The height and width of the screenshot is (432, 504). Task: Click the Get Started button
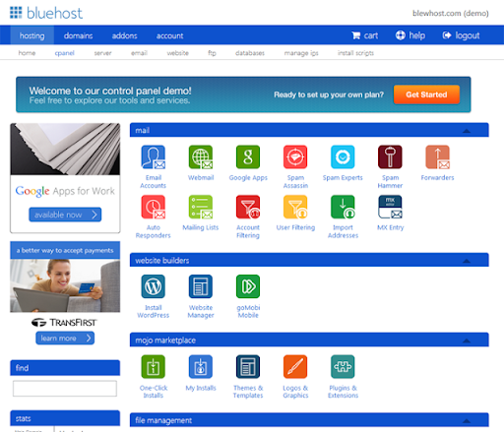pos(426,94)
